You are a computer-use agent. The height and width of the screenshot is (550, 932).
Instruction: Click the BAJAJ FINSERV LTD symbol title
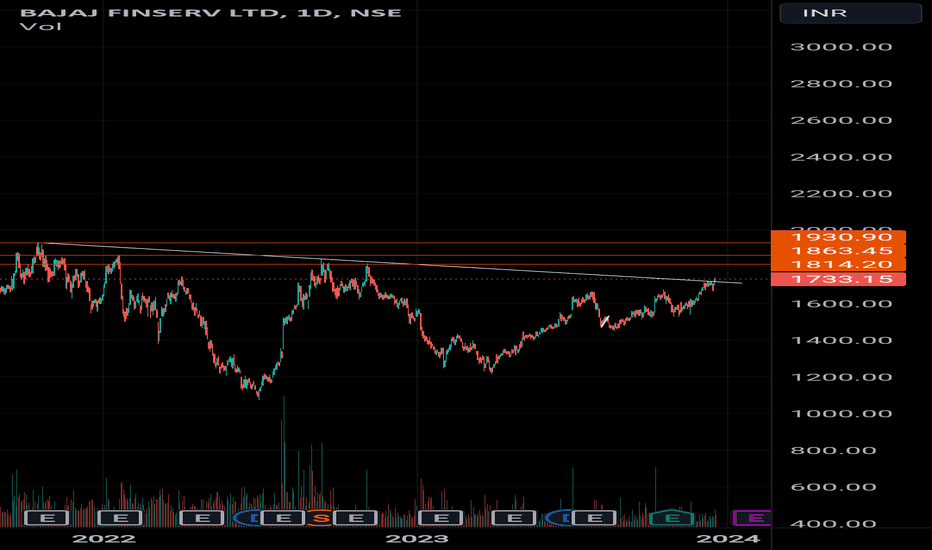[x=150, y=12]
